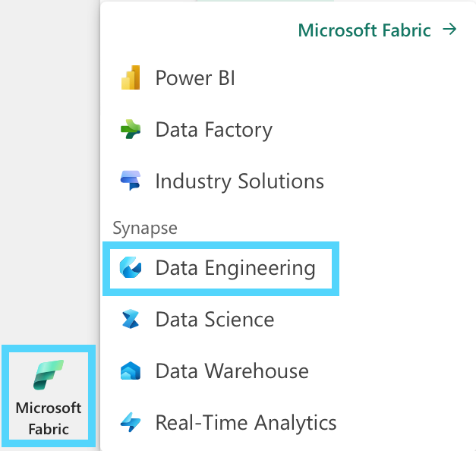Choose the Data Factory menu entry
This screenshot has height=451, width=476.
214,130
